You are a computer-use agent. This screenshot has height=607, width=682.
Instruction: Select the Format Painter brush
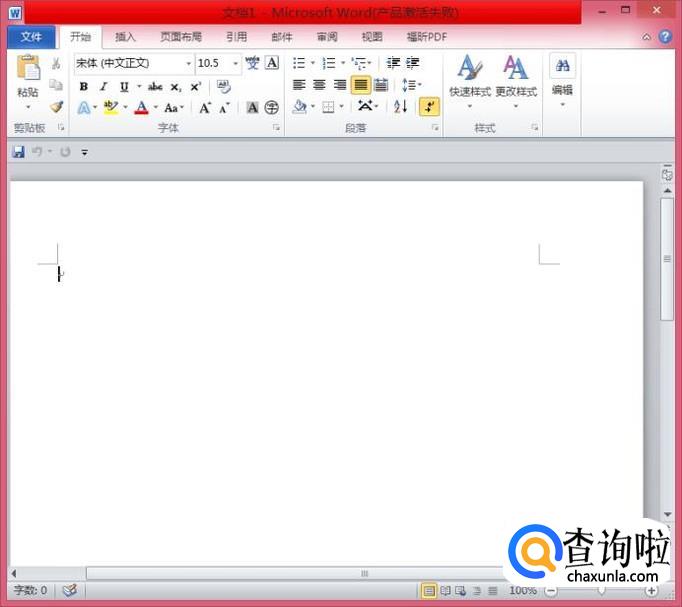[x=56, y=107]
